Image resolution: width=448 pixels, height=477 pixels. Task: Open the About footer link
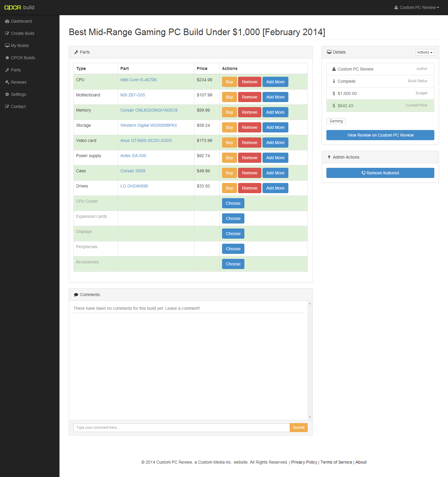click(361, 462)
